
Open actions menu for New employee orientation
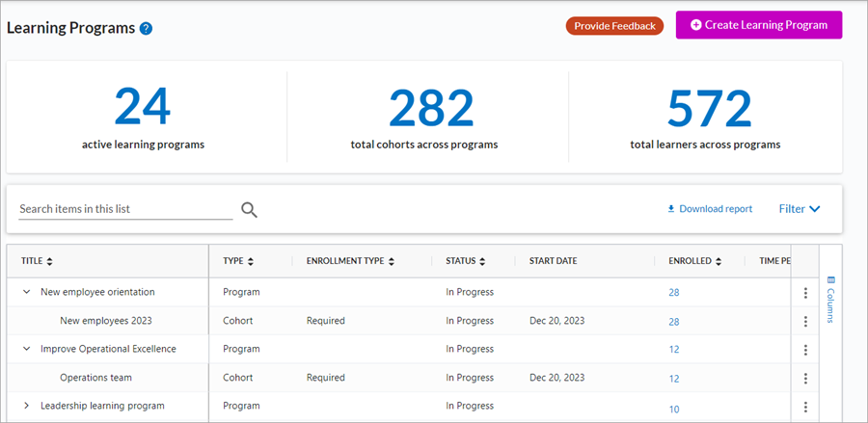pyautogui.click(x=805, y=293)
